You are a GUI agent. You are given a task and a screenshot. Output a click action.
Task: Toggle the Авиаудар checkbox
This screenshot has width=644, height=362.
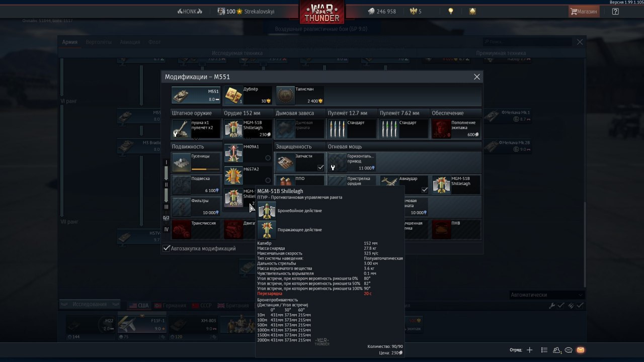pyautogui.click(x=425, y=190)
